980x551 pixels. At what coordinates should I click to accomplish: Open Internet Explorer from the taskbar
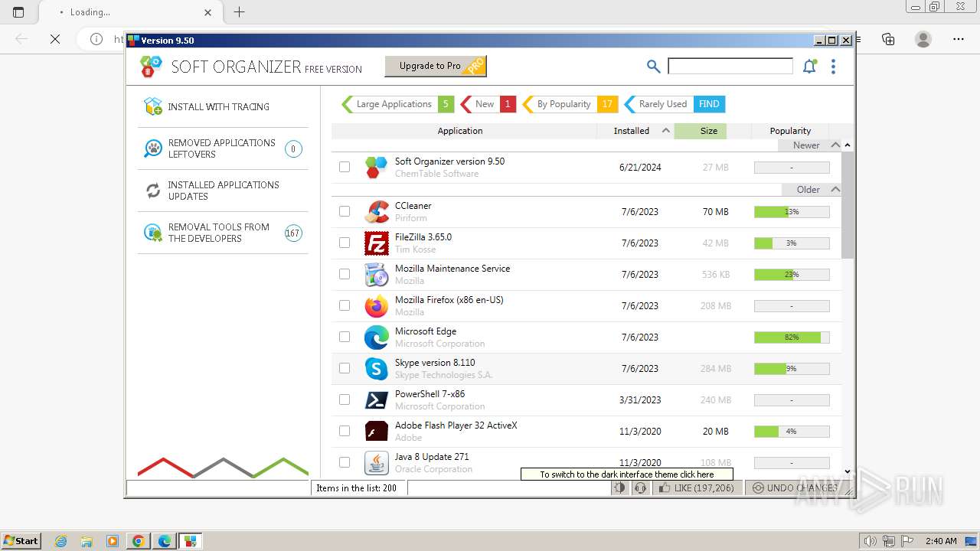tap(60, 541)
